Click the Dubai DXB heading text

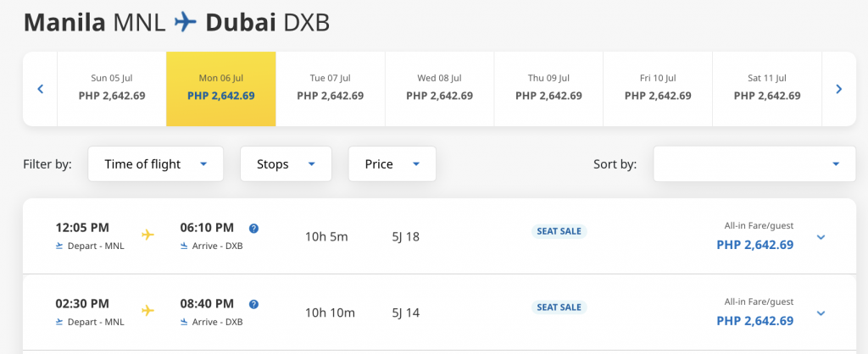(267, 23)
